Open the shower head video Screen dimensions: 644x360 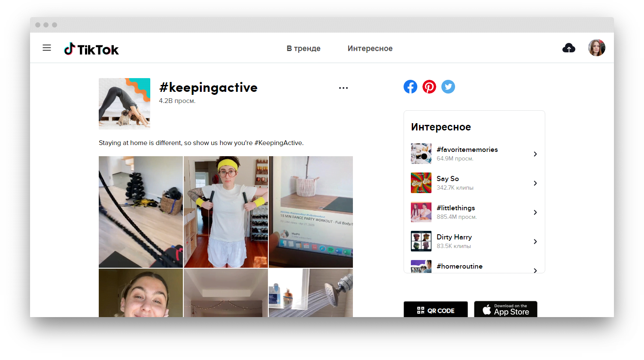pyautogui.click(x=311, y=293)
